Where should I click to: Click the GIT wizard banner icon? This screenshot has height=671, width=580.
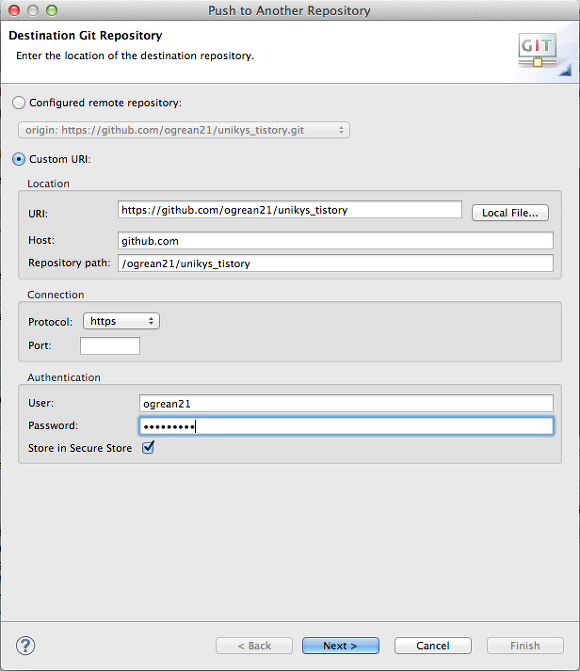click(538, 50)
